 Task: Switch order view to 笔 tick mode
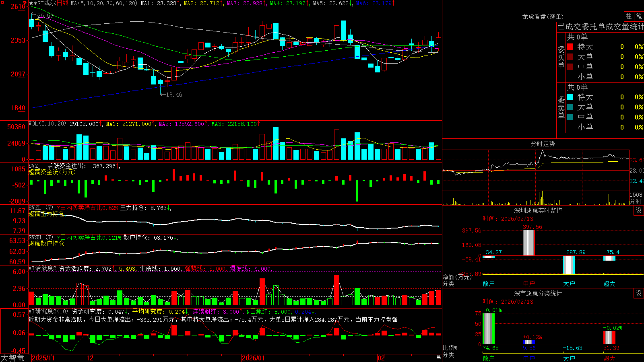(x=639, y=16)
